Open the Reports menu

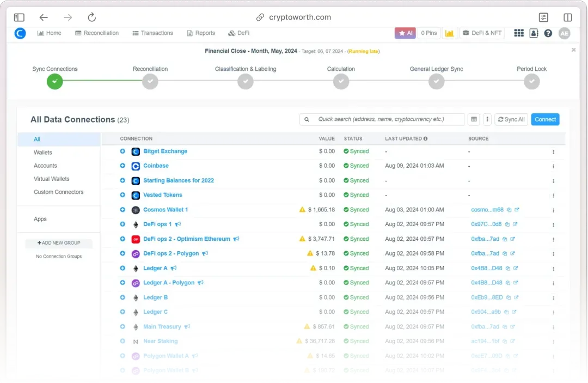pyautogui.click(x=201, y=33)
